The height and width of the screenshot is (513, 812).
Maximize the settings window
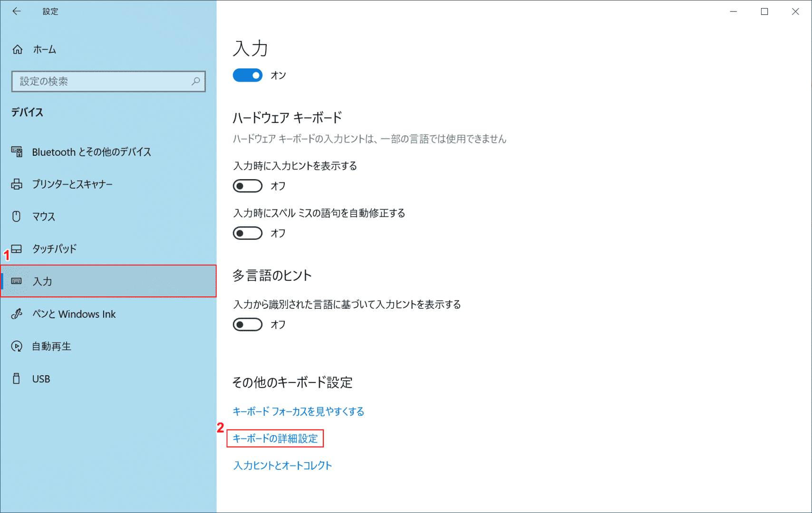coord(764,11)
